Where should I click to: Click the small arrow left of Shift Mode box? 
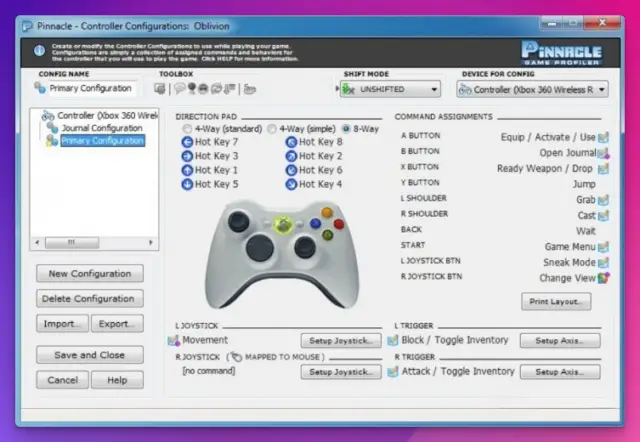tap(337, 89)
